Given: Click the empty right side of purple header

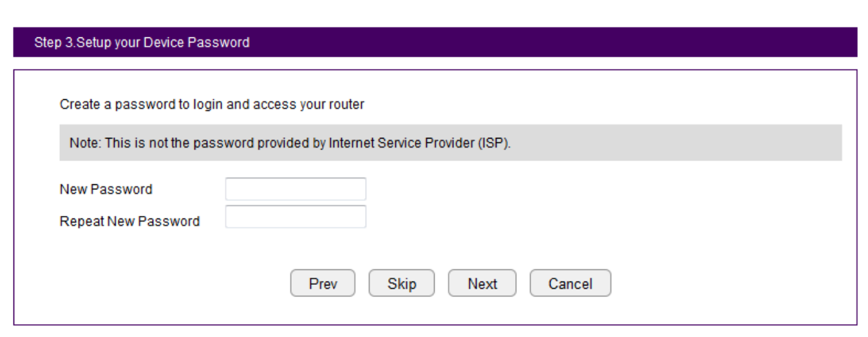Looking at the screenshot, I should [x=580, y=43].
